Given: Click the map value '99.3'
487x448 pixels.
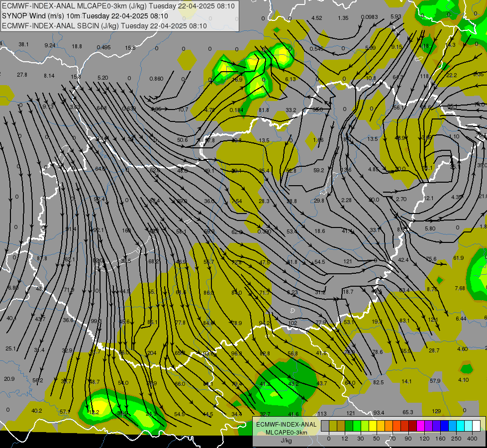Looking at the screenshot, I should click(97, 321).
